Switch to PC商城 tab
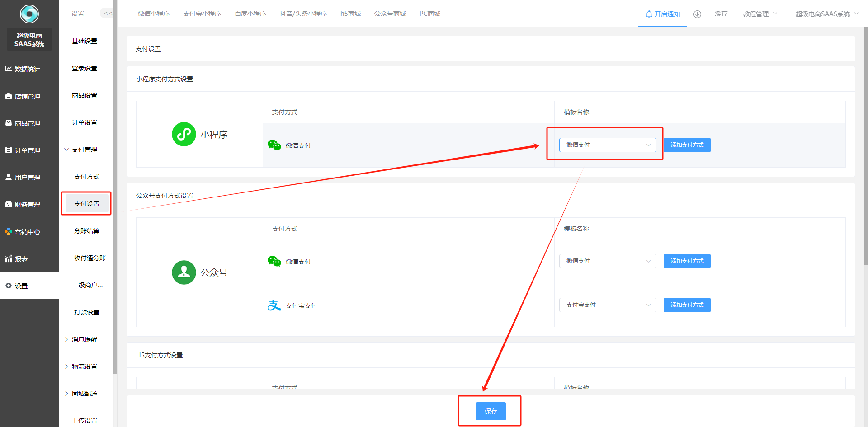 (429, 14)
